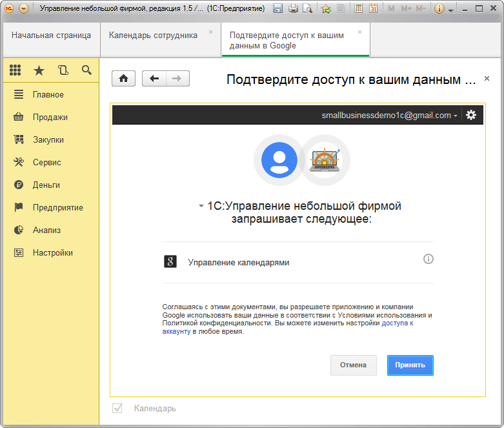Open Google settings gear icon
The width and height of the screenshot is (504, 428).
coord(471,115)
